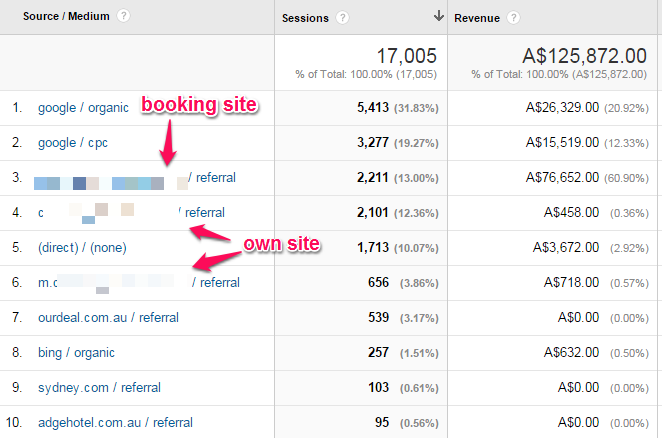Open the blurred booking site referral link
662x438 pixels.
click(134, 178)
